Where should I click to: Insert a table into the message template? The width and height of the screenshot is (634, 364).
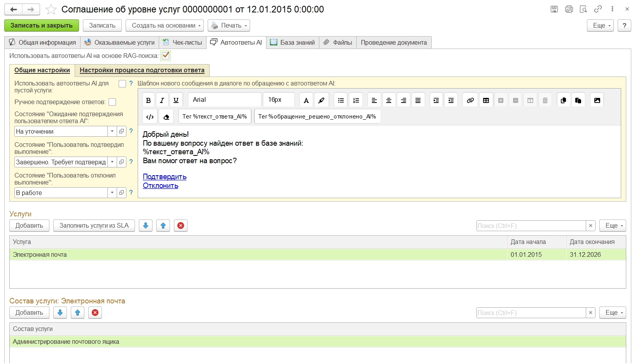(x=486, y=100)
